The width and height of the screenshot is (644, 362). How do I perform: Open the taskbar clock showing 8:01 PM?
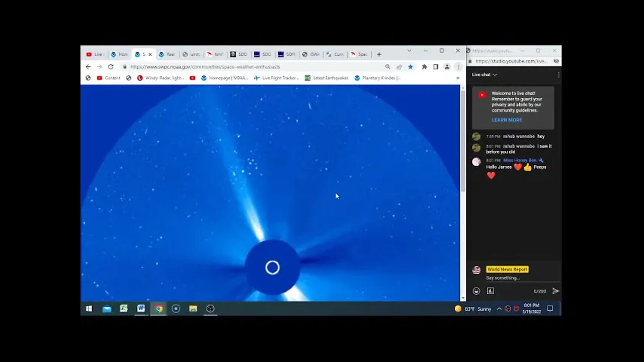532,309
